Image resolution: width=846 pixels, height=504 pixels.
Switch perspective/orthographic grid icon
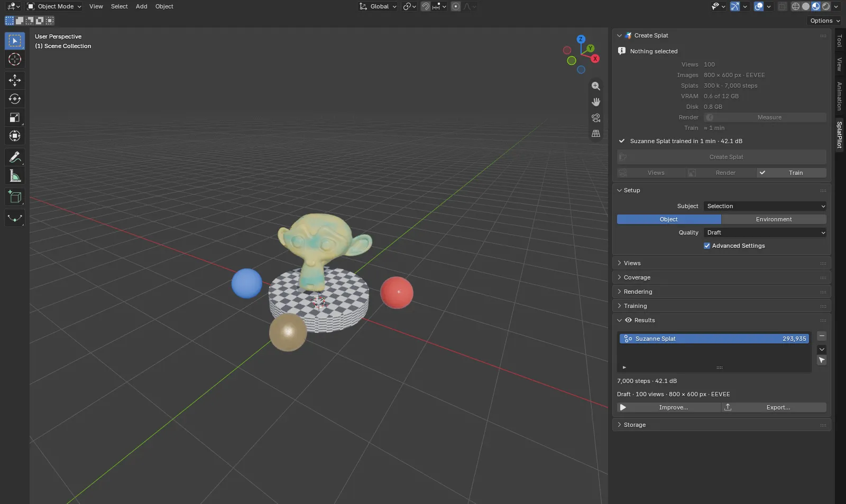pos(596,134)
